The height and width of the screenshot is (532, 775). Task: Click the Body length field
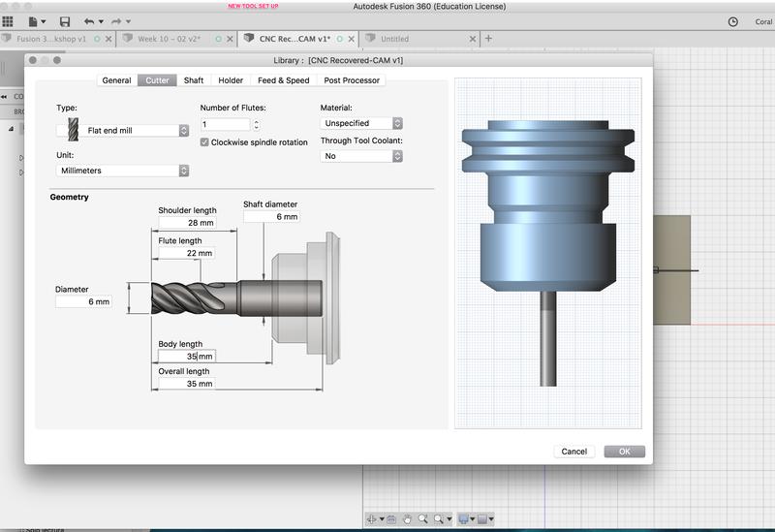187,356
